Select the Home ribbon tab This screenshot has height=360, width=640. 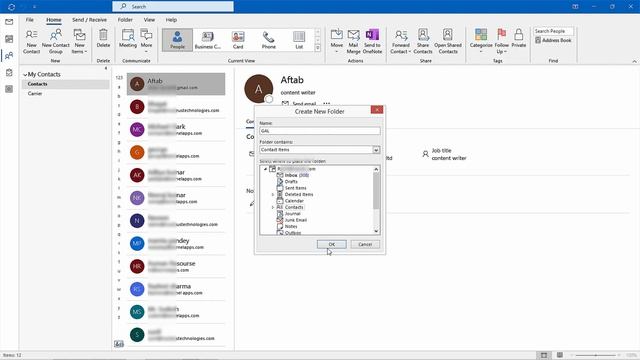pos(53,20)
